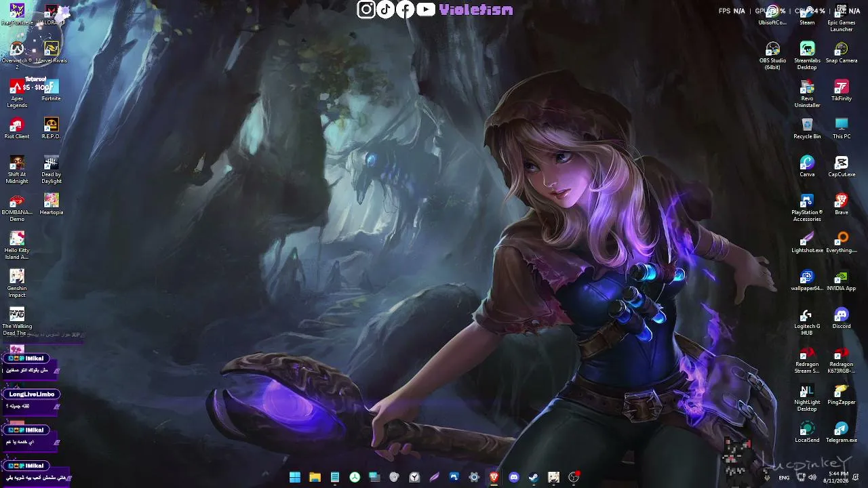
Task: Open the Riot Client shortcut
Action: click(17, 128)
